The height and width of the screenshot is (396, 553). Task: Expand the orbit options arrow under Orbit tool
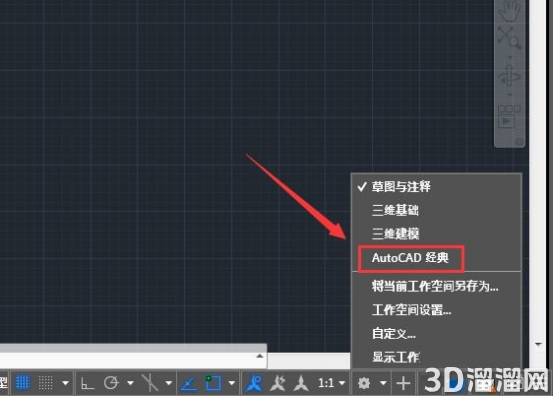click(x=510, y=95)
